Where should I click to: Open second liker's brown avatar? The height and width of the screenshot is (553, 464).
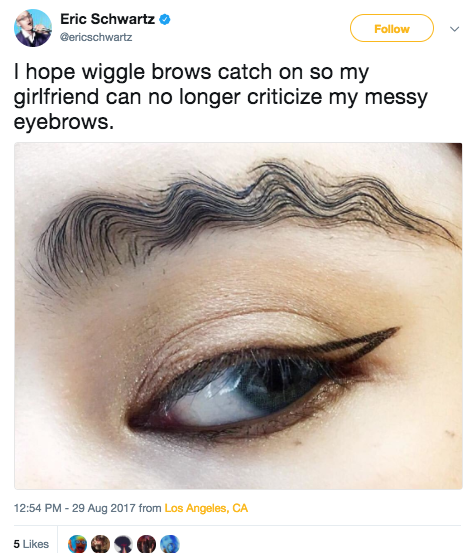(x=100, y=544)
